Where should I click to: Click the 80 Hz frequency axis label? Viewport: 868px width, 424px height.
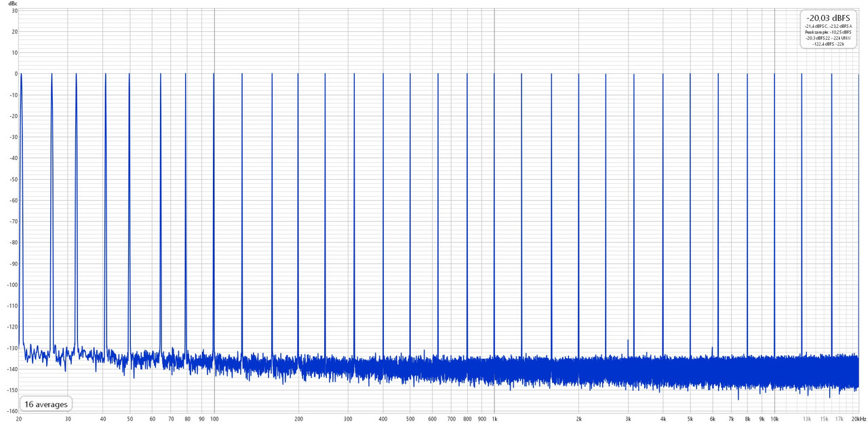(x=188, y=419)
